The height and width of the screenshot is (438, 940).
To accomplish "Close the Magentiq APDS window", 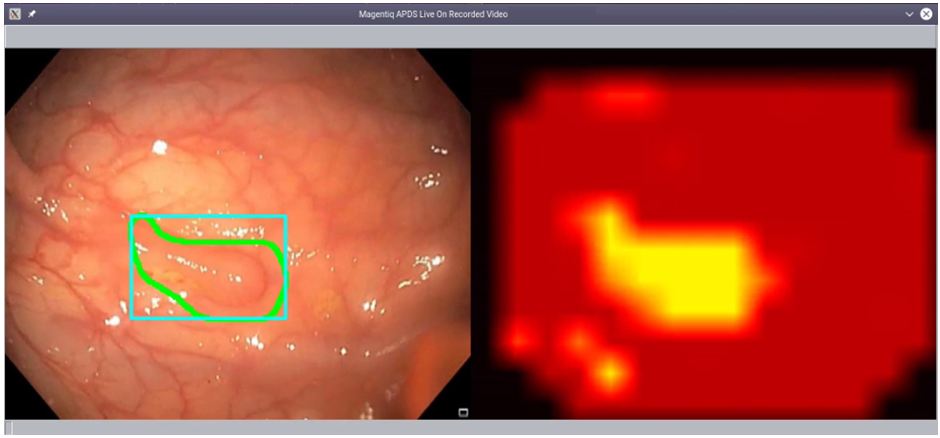I will [x=926, y=14].
